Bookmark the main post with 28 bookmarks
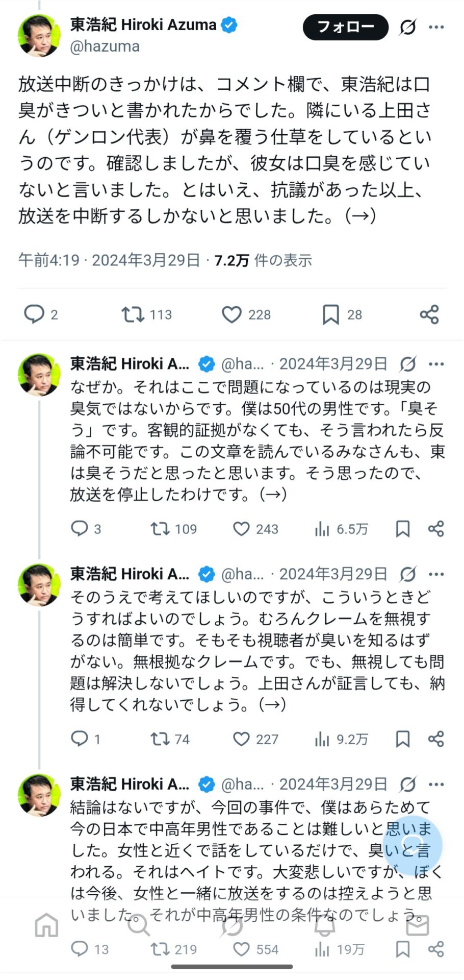 coord(331,314)
